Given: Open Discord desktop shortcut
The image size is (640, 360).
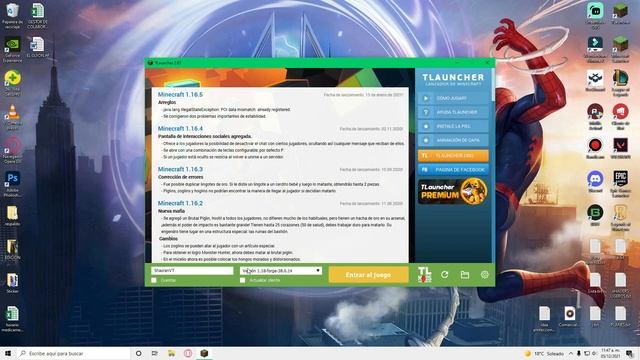Looking at the screenshot, I should point(595,182).
